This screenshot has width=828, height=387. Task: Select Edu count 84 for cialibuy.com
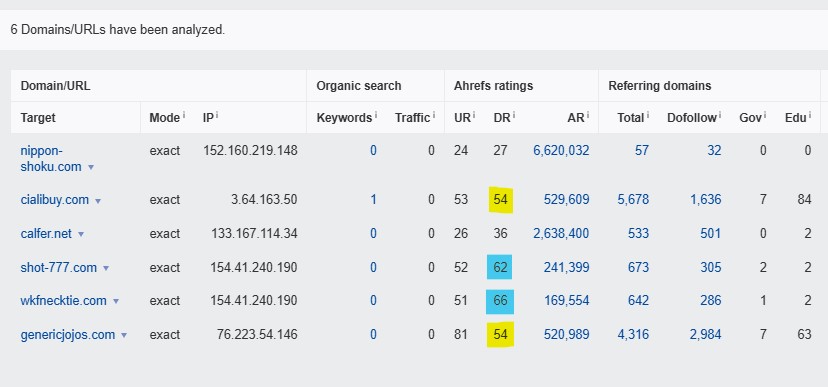pyautogui.click(x=805, y=200)
